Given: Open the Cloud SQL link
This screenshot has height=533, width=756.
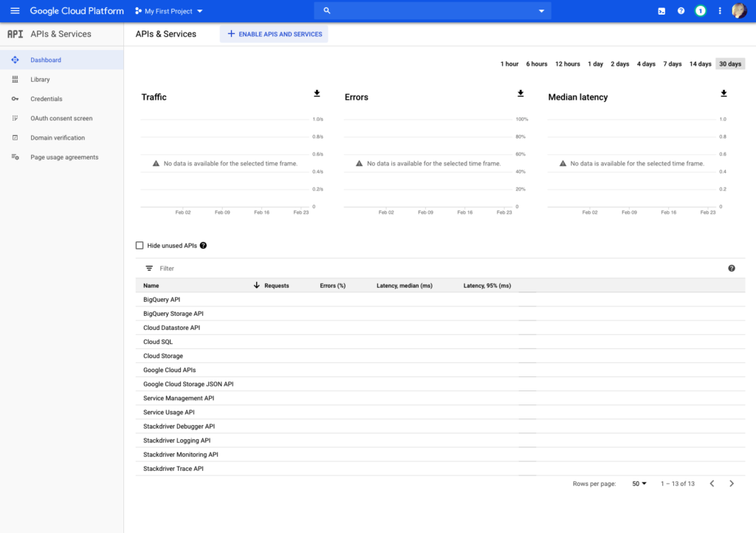Looking at the screenshot, I should pos(158,342).
